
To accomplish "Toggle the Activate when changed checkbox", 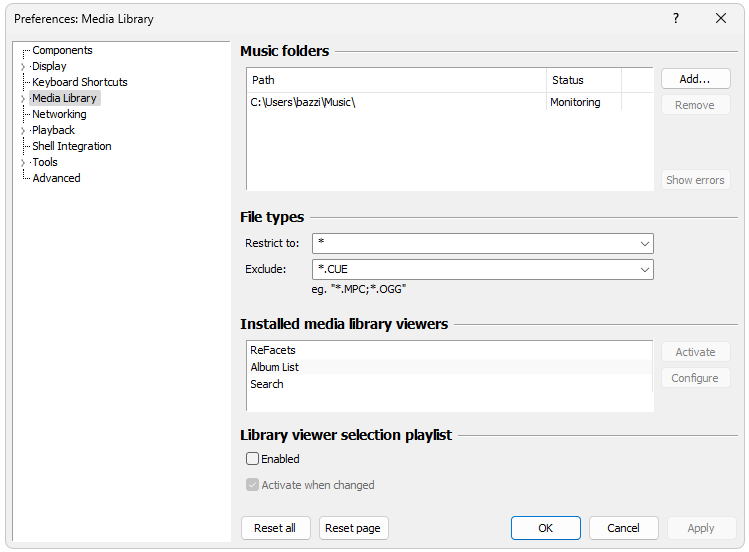I will (253, 485).
